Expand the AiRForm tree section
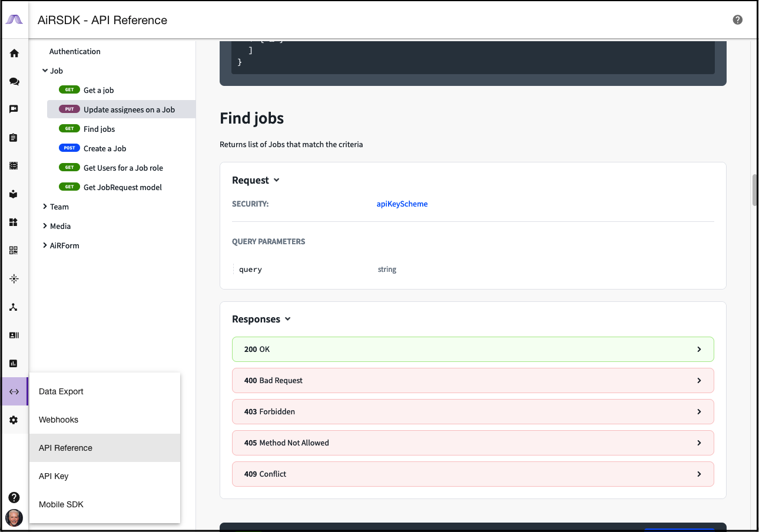 (45, 245)
